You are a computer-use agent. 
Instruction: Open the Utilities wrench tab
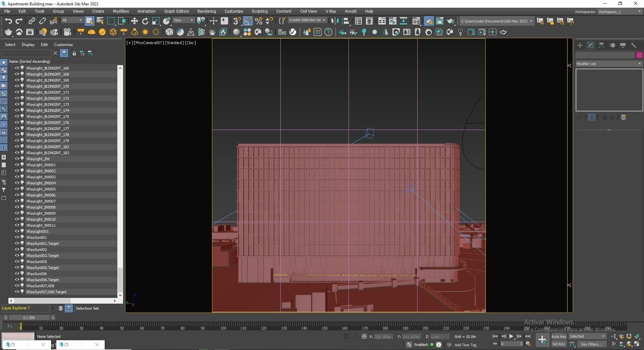tap(634, 45)
